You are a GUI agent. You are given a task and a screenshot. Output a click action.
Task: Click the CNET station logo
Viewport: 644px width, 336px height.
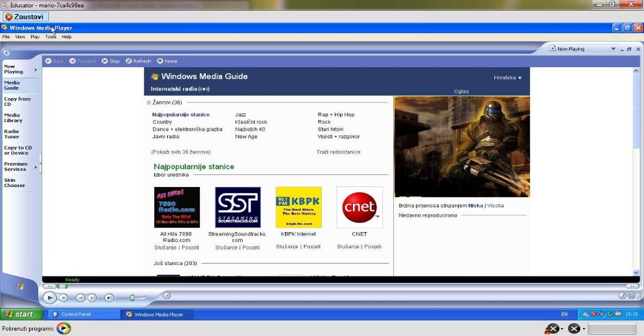point(360,207)
